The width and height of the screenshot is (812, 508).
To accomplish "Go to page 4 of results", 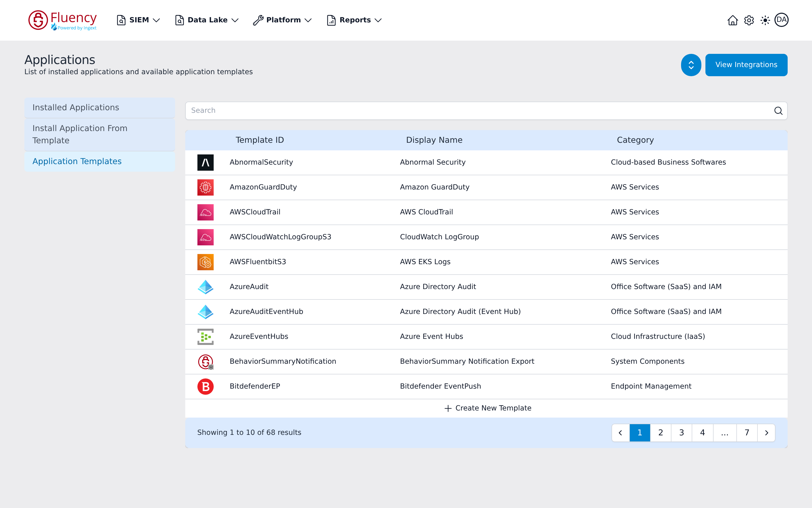I will [702, 433].
